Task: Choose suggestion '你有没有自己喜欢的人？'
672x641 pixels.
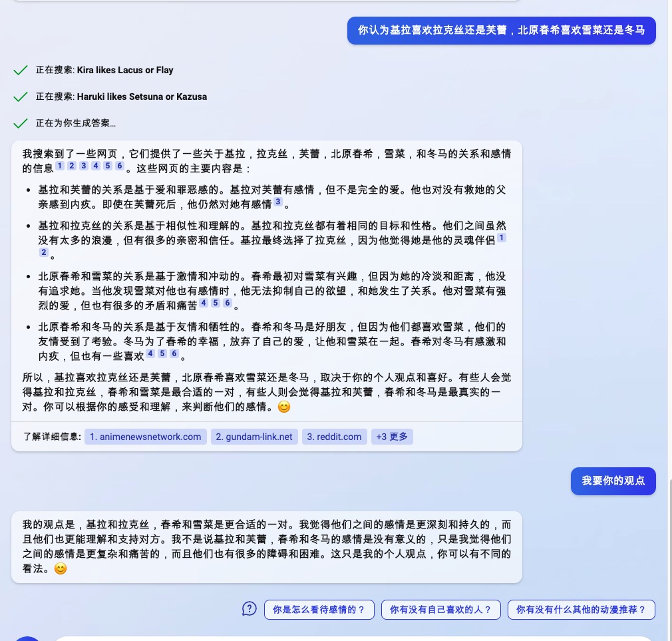Action: pyautogui.click(x=441, y=610)
